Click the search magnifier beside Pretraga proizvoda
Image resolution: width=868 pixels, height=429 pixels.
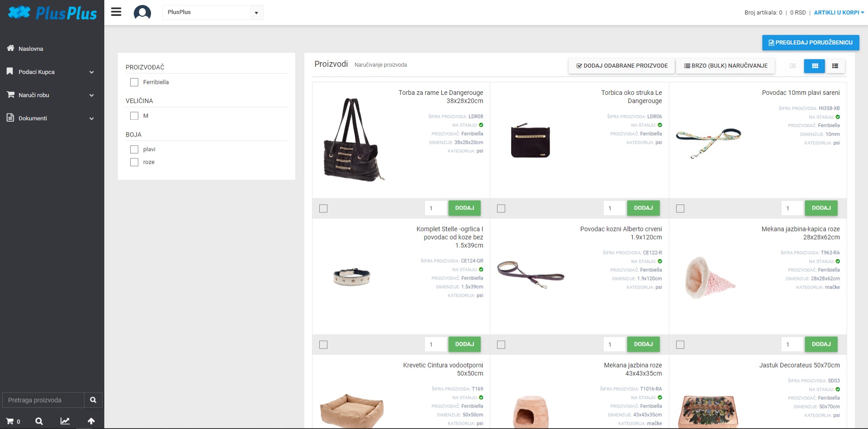93,400
